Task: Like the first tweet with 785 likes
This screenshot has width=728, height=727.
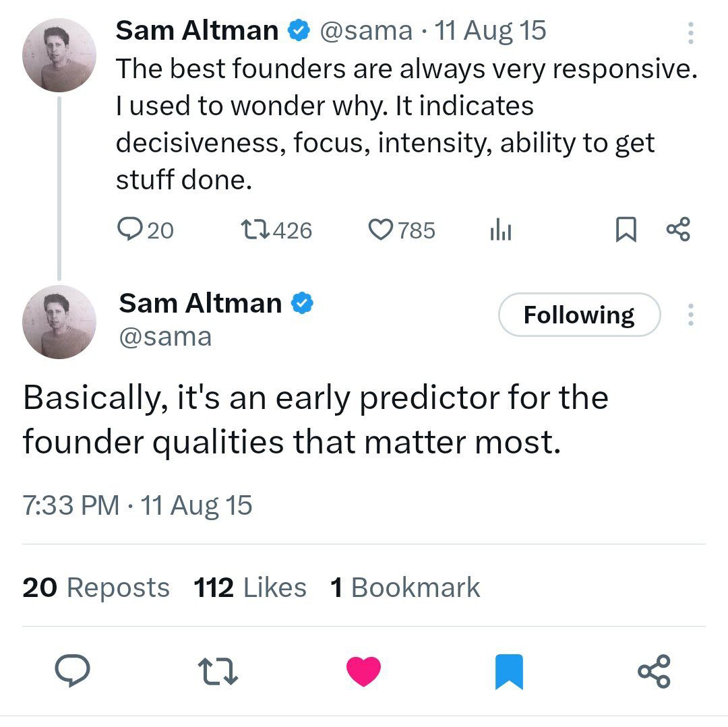Action: coord(382,231)
